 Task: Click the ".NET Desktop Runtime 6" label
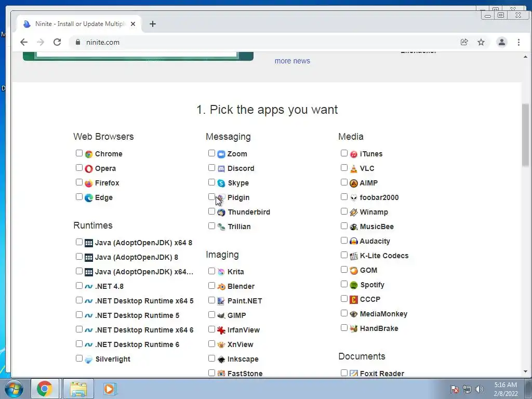tap(137, 345)
